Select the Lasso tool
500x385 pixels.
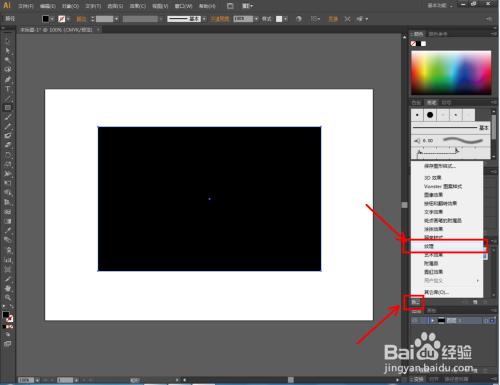8,69
